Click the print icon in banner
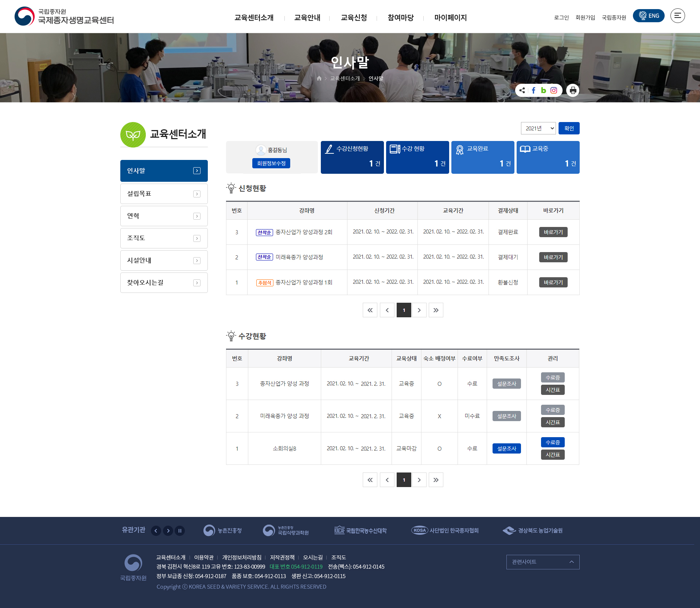 coord(573,90)
